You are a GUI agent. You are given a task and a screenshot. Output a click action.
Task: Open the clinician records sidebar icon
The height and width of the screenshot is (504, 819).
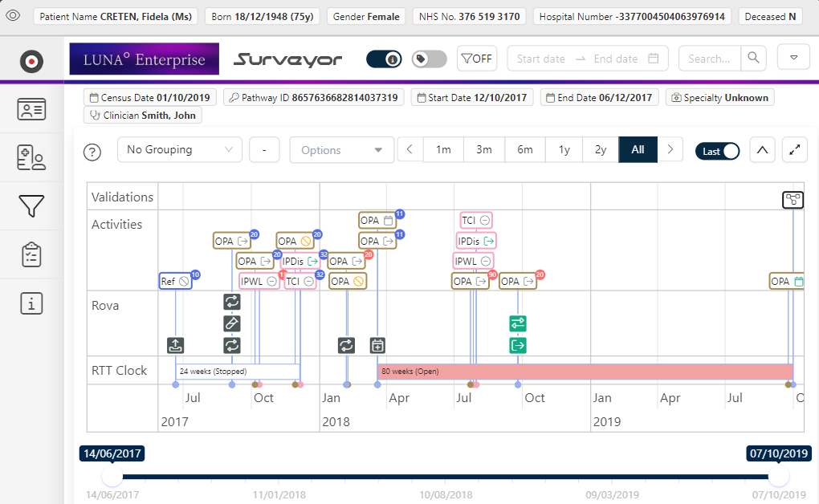click(31, 158)
